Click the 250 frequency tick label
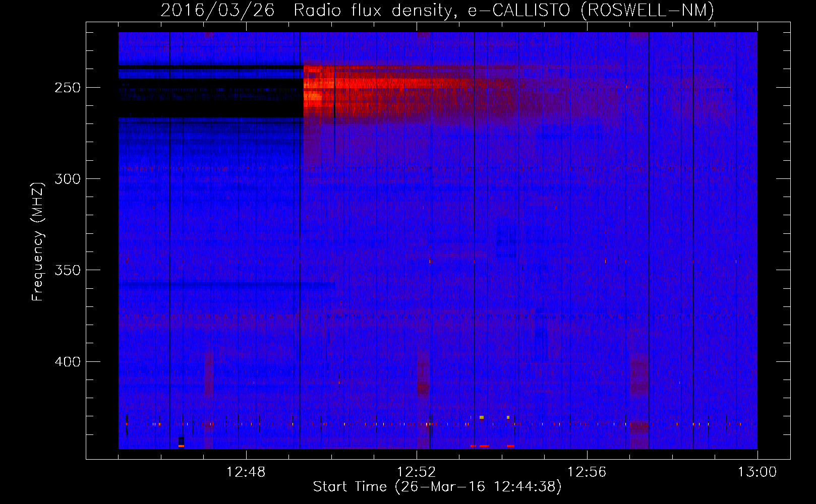Image resolution: width=816 pixels, height=504 pixels. 68,88
